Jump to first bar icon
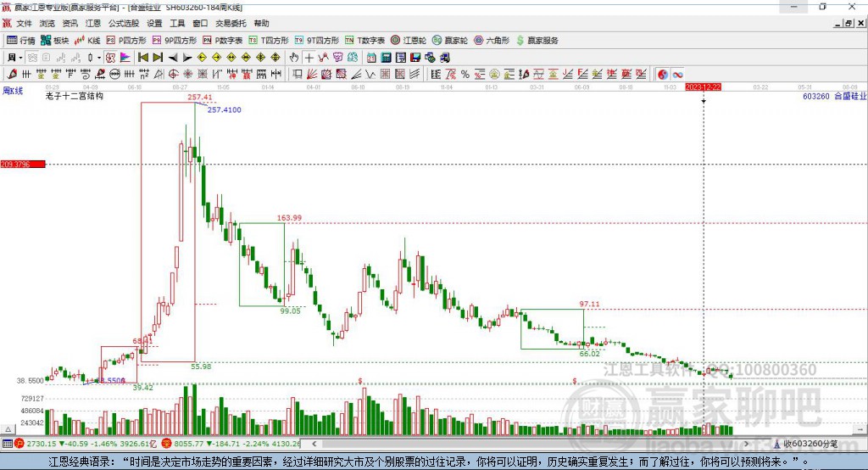868x470 pixels. coord(142,58)
